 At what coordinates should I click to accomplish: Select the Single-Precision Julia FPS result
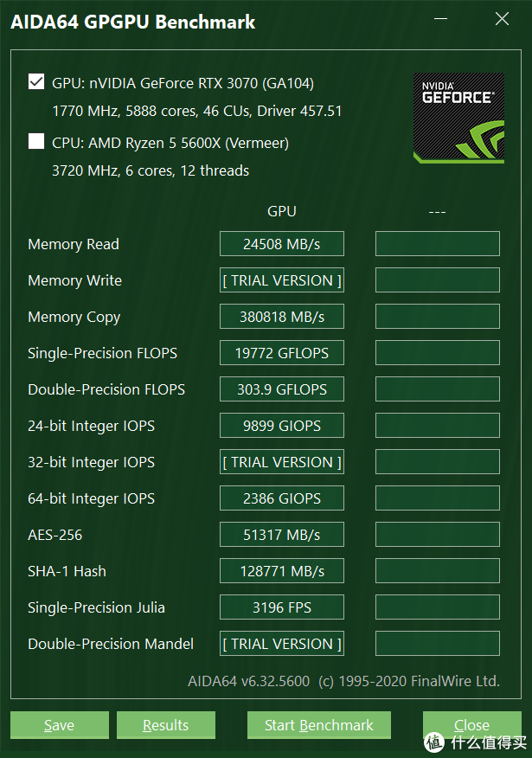281,607
